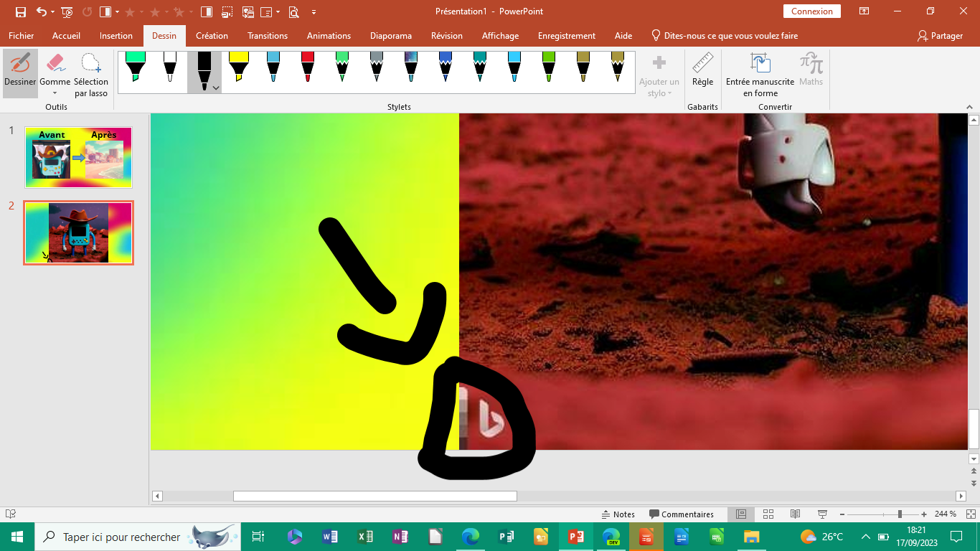Click Entrée manuscrite en forme
Screen dimensions: 980x551
click(x=760, y=73)
